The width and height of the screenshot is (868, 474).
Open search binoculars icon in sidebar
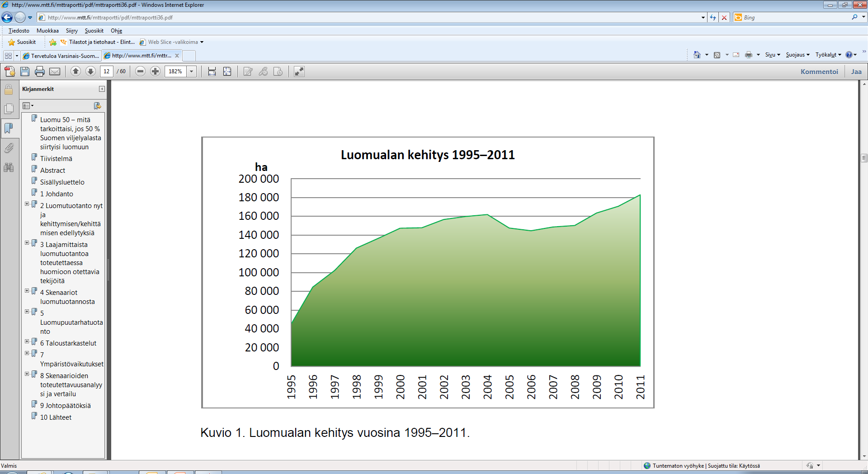tap(9, 167)
